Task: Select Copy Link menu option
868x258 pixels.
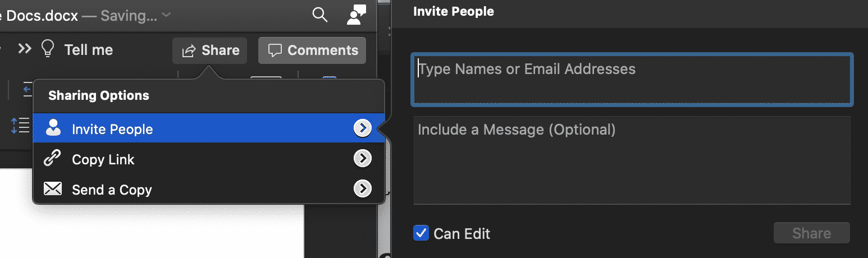Action: [103, 159]
